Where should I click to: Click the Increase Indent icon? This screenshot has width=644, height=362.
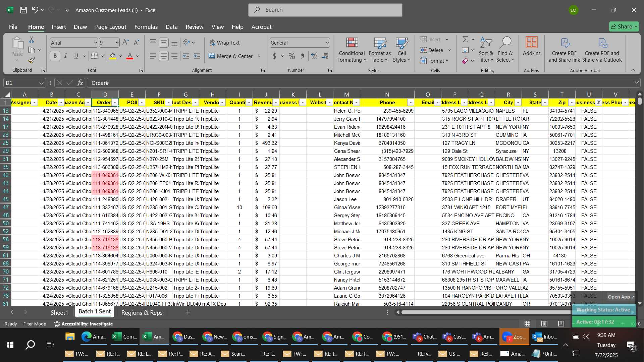tap(197, 56)
